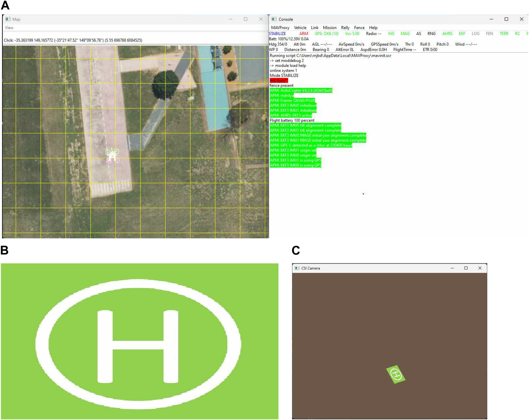Click the STABILIZE flight mode label
This screenshot has width=529, height=420.
click(x=277, y=34)
